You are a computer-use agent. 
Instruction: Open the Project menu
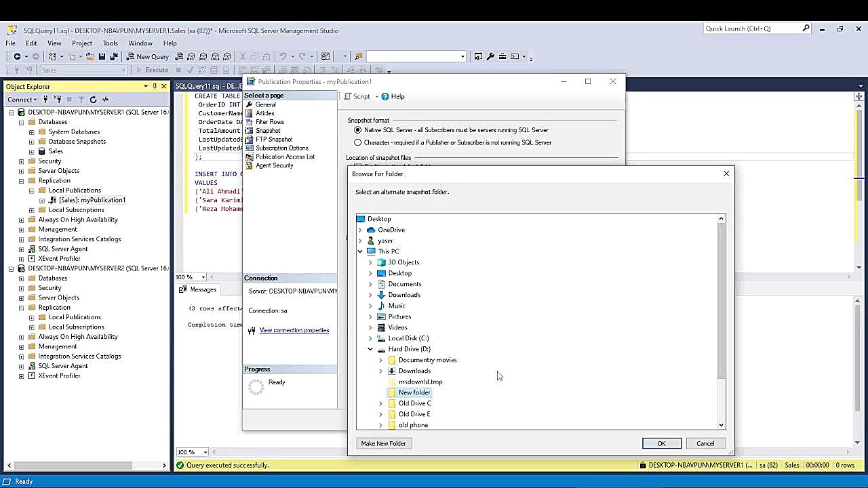click(82, 43)
